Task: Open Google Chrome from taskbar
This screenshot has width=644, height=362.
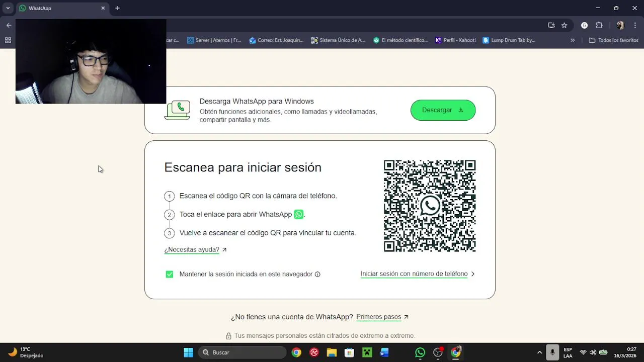Action: (x=296, y=352)
